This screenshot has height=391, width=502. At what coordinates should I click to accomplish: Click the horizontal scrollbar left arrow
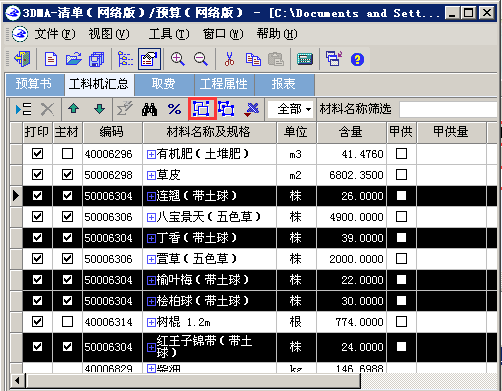[18, 380]
